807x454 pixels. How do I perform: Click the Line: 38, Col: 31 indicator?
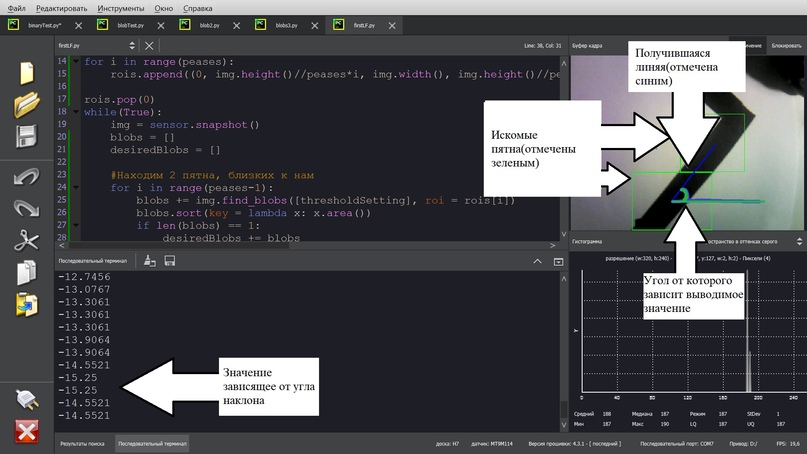tap(542, 46)
